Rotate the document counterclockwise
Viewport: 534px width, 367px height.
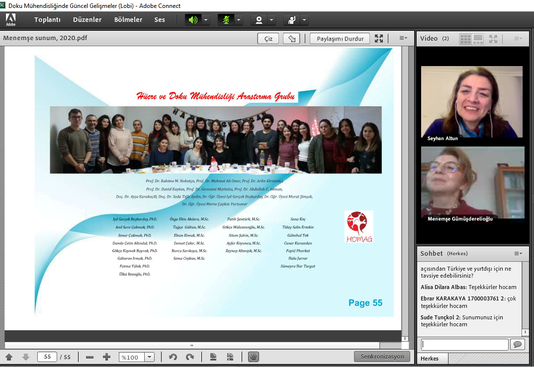[x=173, y=357]
